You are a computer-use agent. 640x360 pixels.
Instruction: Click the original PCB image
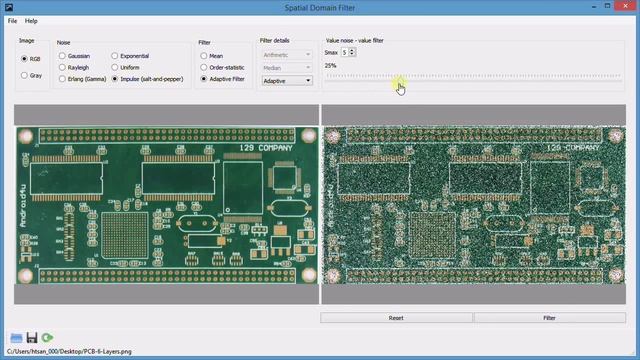167,205
